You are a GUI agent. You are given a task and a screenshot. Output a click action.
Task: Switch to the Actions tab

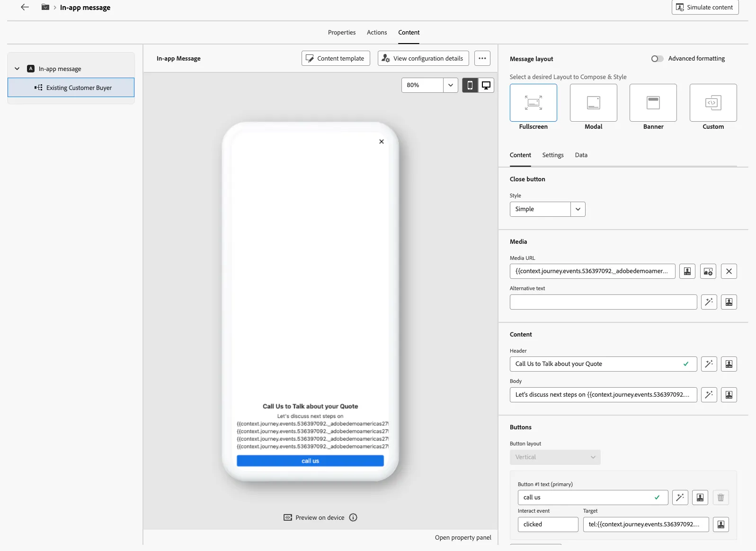377,32
